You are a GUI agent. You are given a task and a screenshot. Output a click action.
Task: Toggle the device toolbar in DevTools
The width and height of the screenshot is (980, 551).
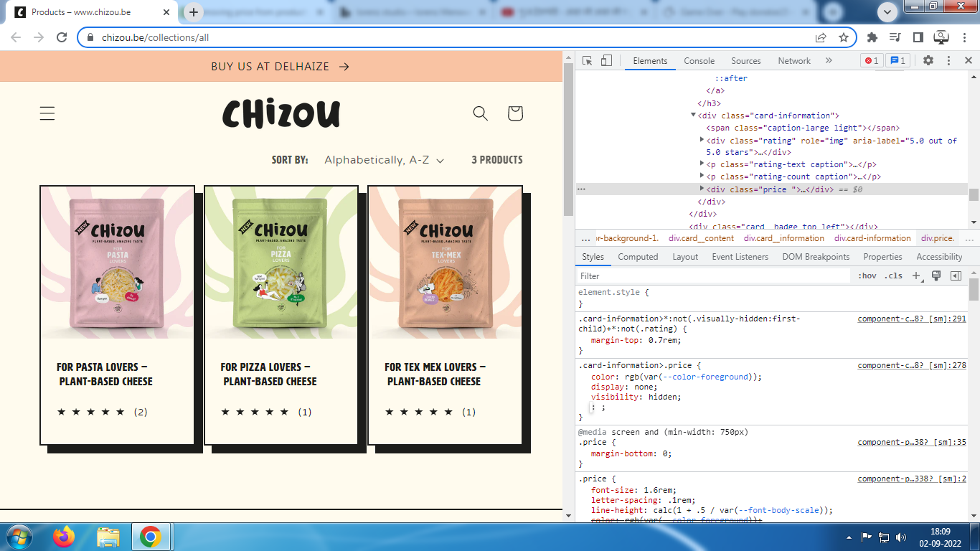[x=606, y=61]
